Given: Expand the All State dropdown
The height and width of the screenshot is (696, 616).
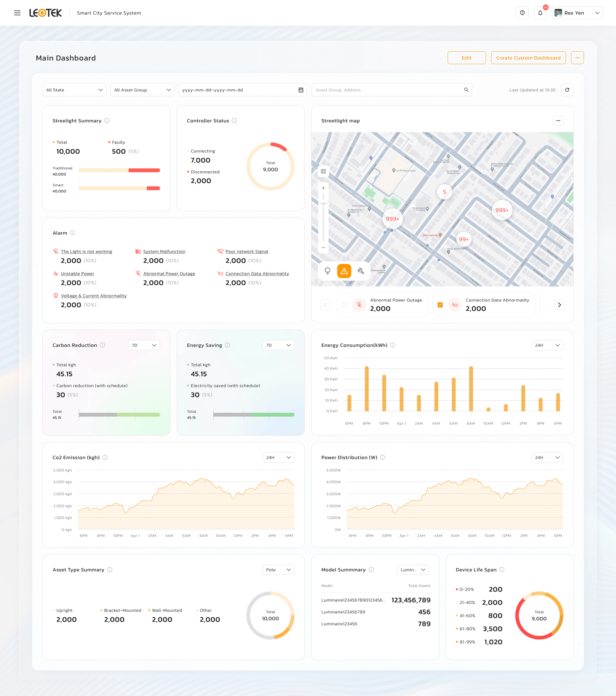Looking at the screenshot, I should coord(74,90).
